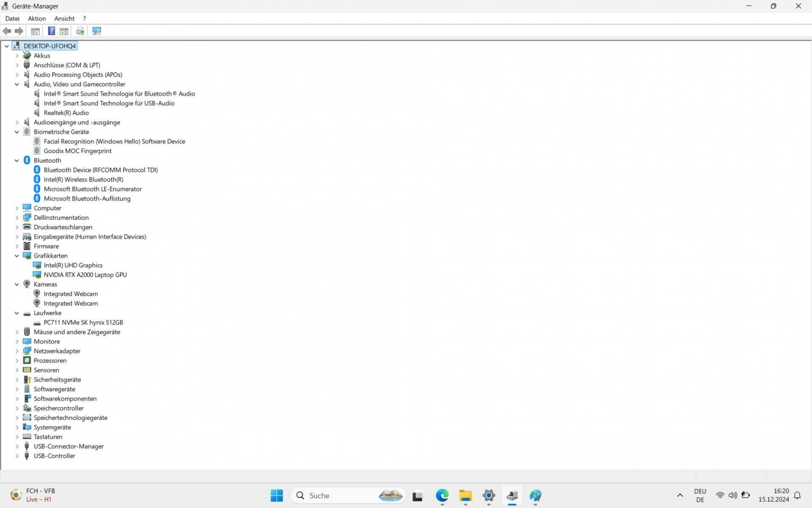Select Microsoft Bluetooth LE-Enumerator
Viewport: 812px width, 508px height.
tap(93, 189)
